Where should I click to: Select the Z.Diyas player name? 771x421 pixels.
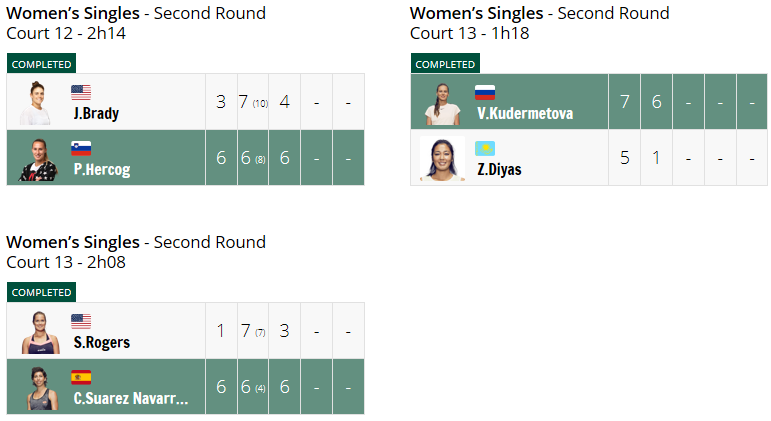tap(499, 170)
